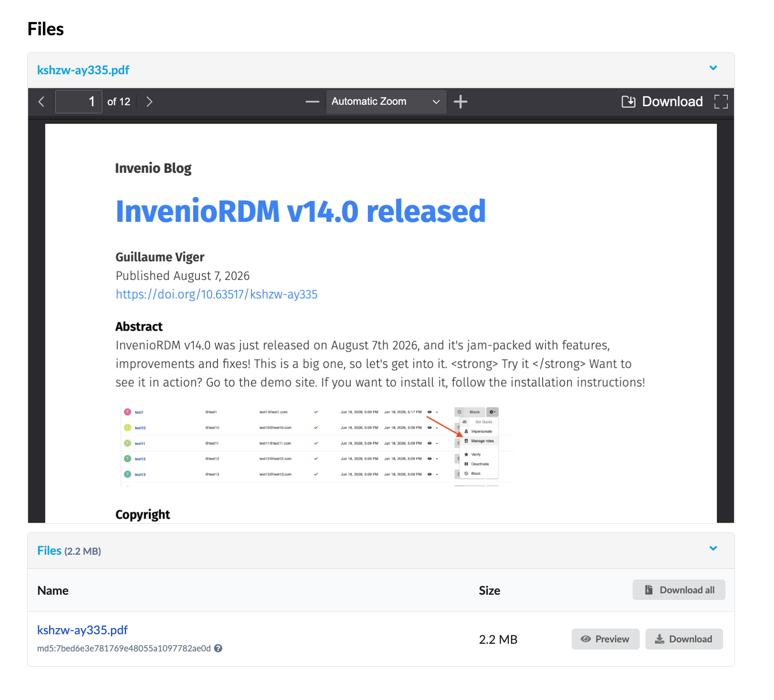This screenshot has height=700, width=774.
Task: Toggle fullscreen mode icon in viewer
Action: pyautogui.click(x=721, y=101)
